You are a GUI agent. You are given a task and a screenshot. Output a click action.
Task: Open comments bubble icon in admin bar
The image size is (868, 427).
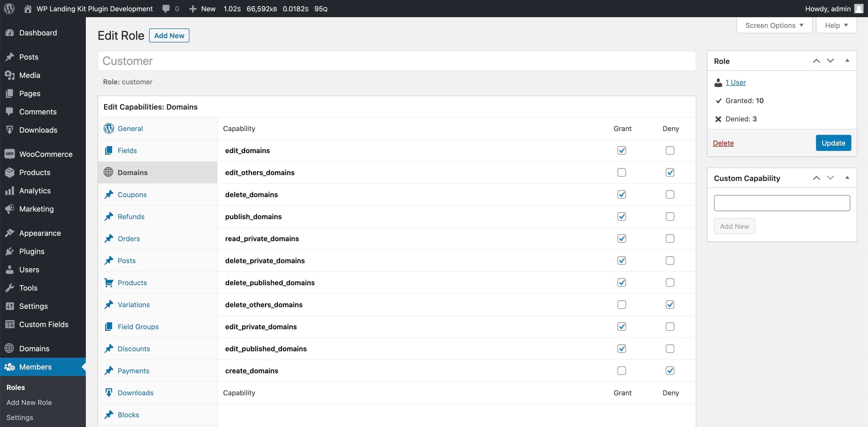pos(166,8)
